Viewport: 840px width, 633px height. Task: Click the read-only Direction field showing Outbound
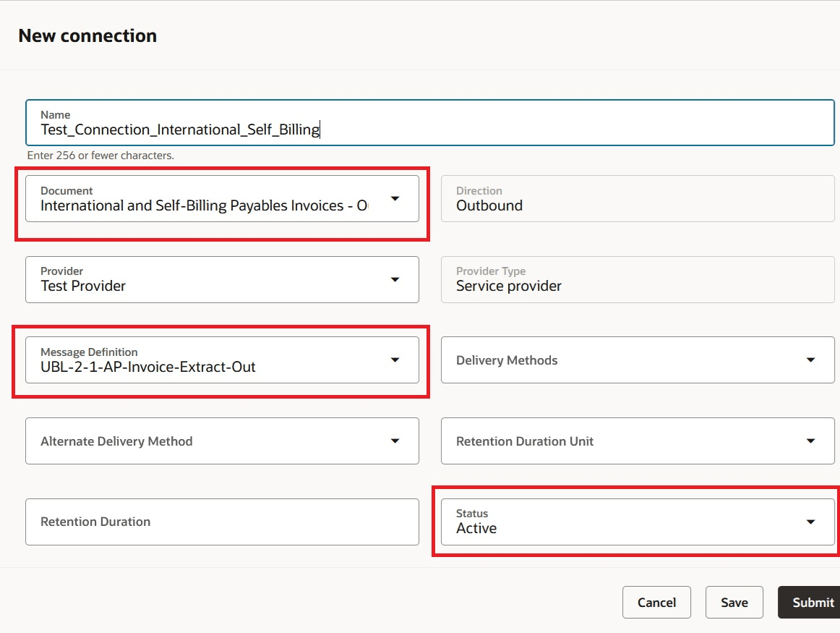pyautogui.click(x=637, y=205)
